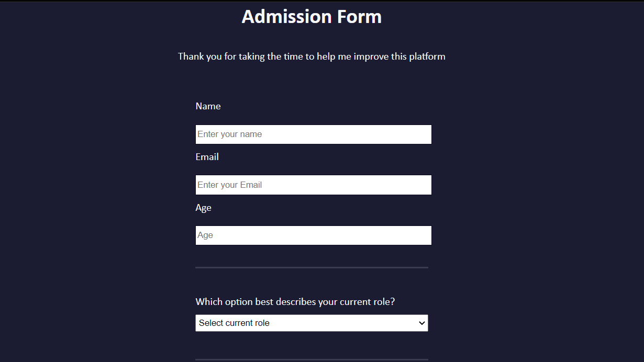
Task: Click the "Age" placeholder inside the input
Action: click(205, 235)
